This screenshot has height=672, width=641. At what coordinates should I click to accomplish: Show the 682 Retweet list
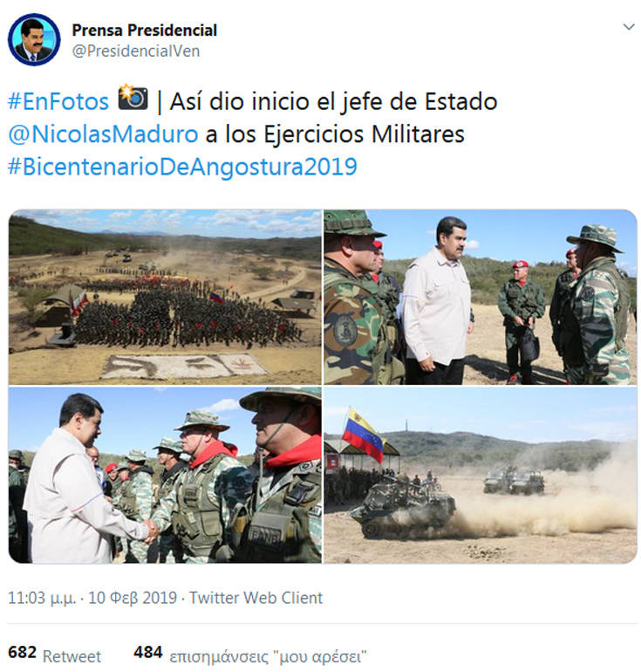54,654
